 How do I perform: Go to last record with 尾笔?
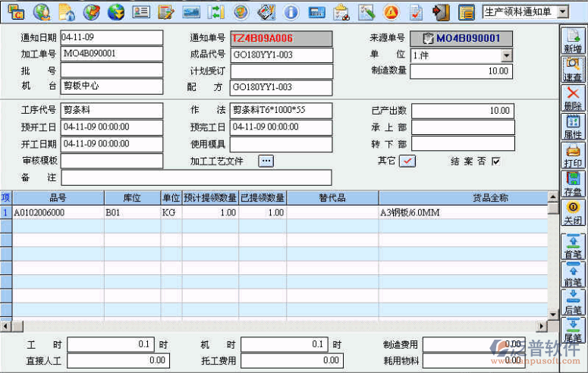(x=573, y=331)
